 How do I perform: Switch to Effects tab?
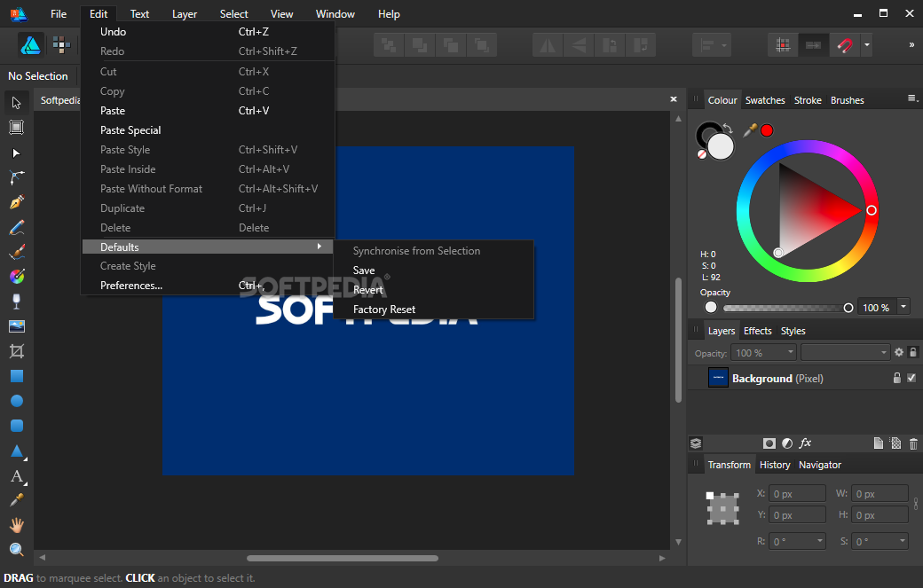[757, 331]
